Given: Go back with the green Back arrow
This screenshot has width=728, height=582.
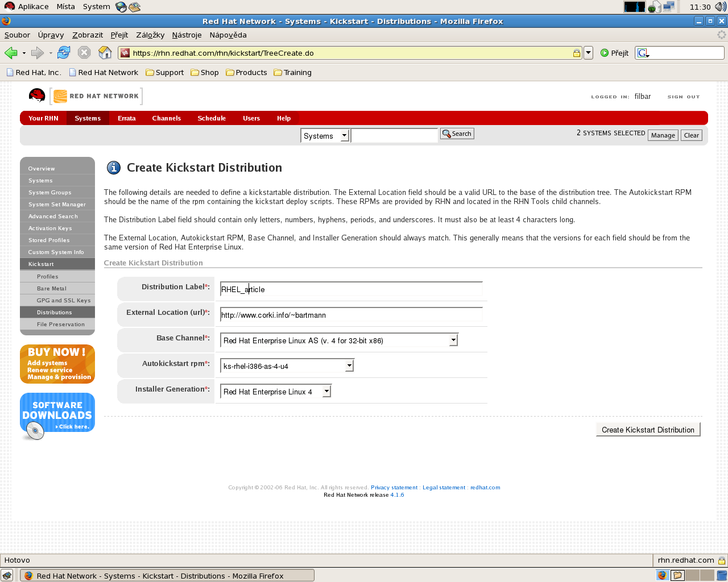Looking at the screenshot, I should point(11,53).
